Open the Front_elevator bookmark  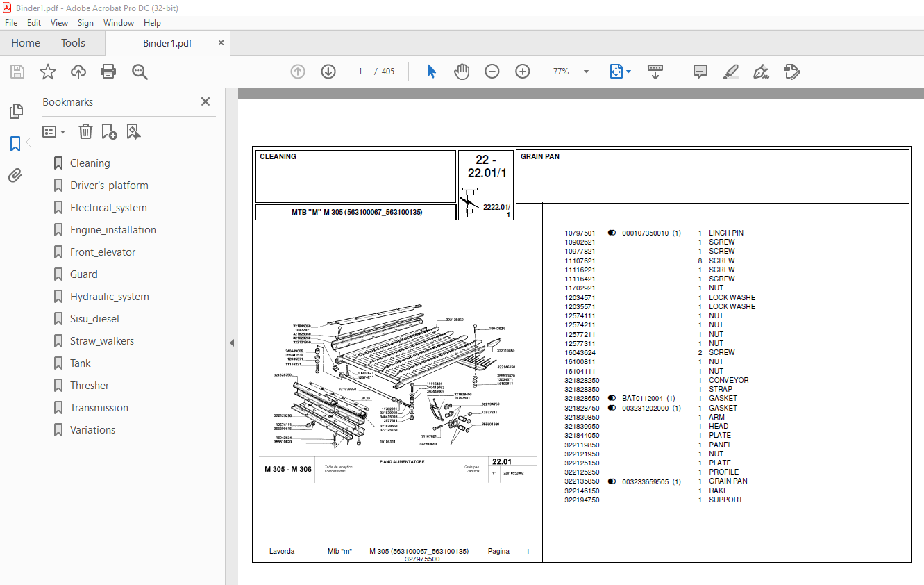(x=103, y=252)
